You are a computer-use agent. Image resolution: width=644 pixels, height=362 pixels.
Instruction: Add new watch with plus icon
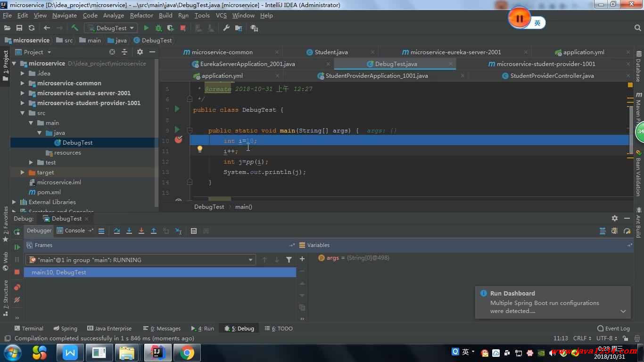click(302, 259)
